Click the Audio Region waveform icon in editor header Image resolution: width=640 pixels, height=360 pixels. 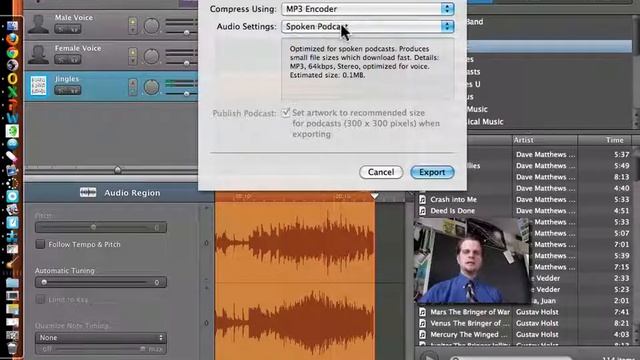point(88,192)
